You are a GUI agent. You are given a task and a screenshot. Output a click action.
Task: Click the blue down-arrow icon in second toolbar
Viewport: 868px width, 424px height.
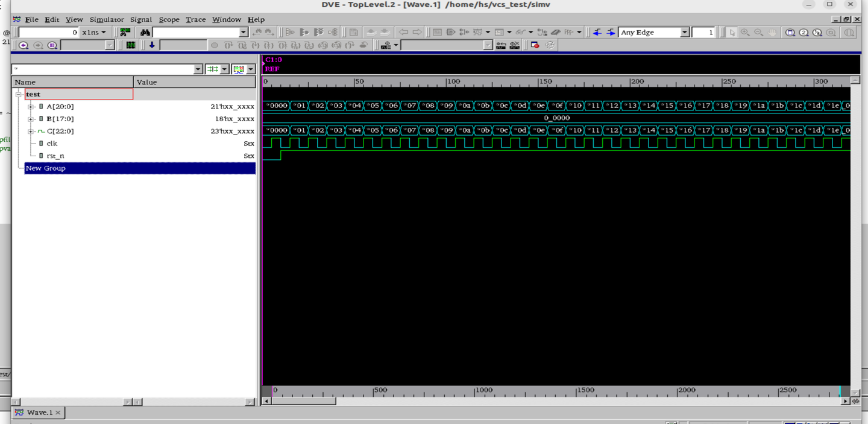point(152,45)
